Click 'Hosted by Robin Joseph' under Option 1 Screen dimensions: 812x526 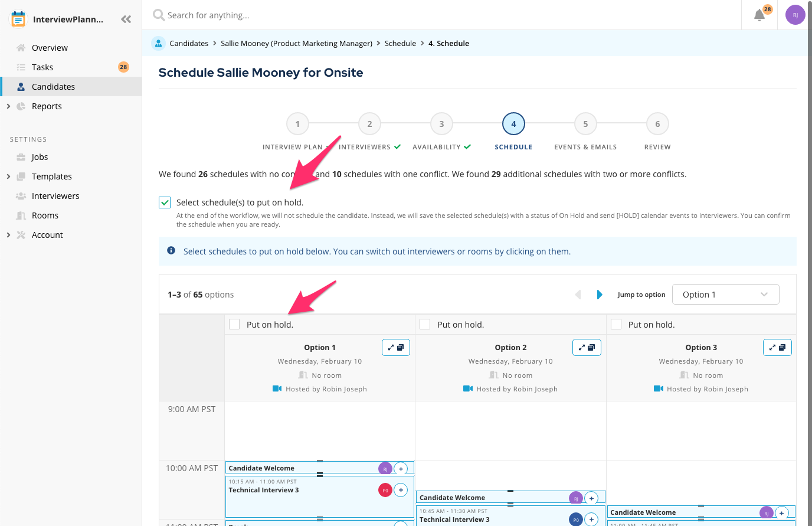point(326,389)
